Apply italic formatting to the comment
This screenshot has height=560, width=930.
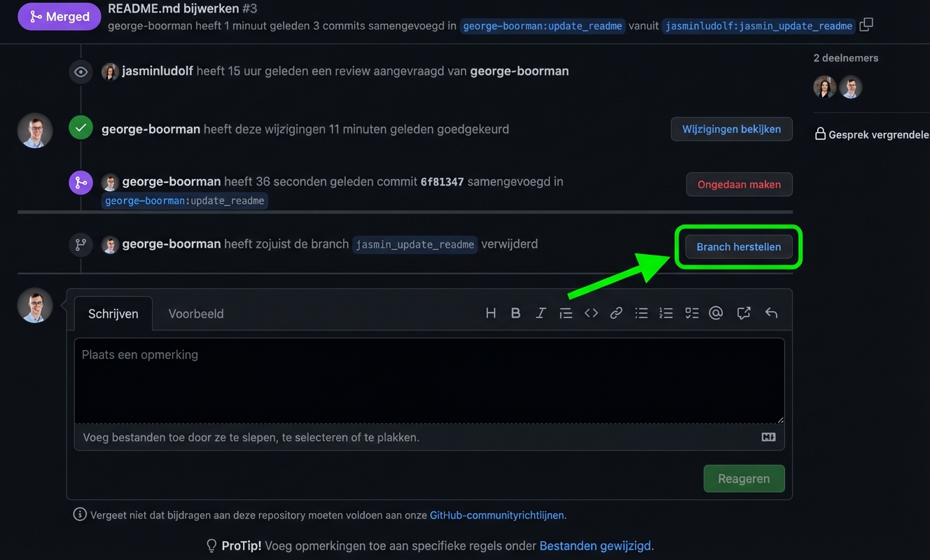[541, 313]
